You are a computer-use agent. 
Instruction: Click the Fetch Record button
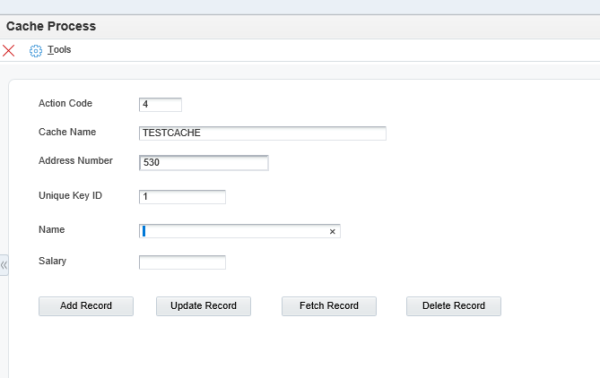coord(329,306)
